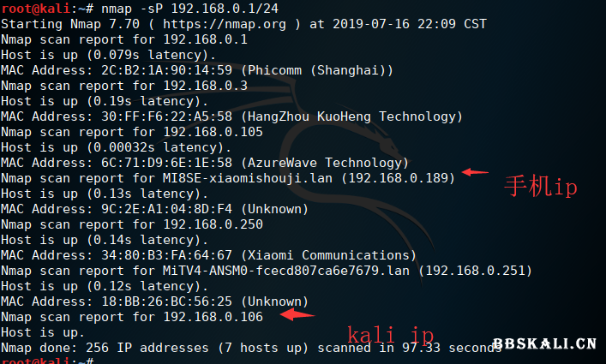The width and height of the screenshot is (606, 364).
Task: Click the red arrow beside 192.168.0.106
Action: (297, 315)
